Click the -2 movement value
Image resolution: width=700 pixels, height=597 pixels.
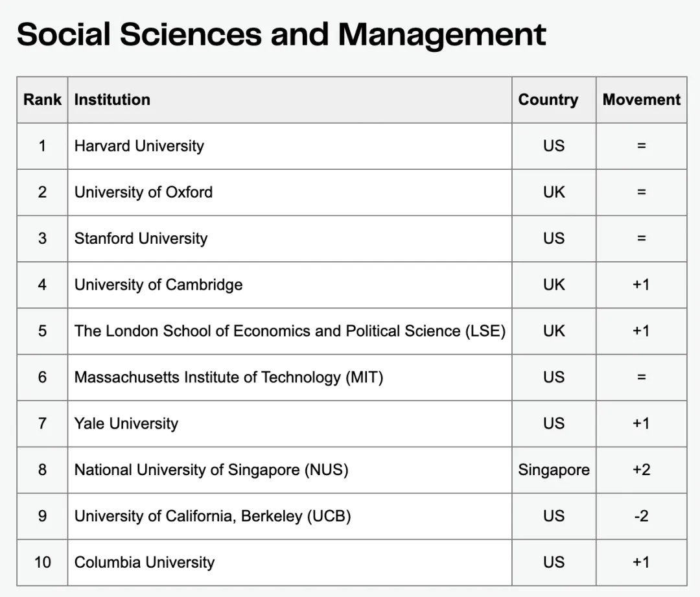point(641,516)
